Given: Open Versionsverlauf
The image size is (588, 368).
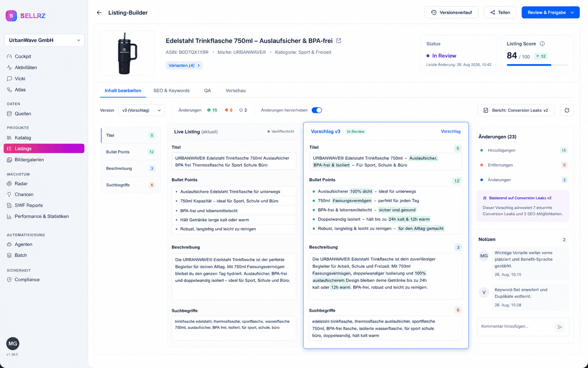Looking at the screenshot, I should coord(451,13).
